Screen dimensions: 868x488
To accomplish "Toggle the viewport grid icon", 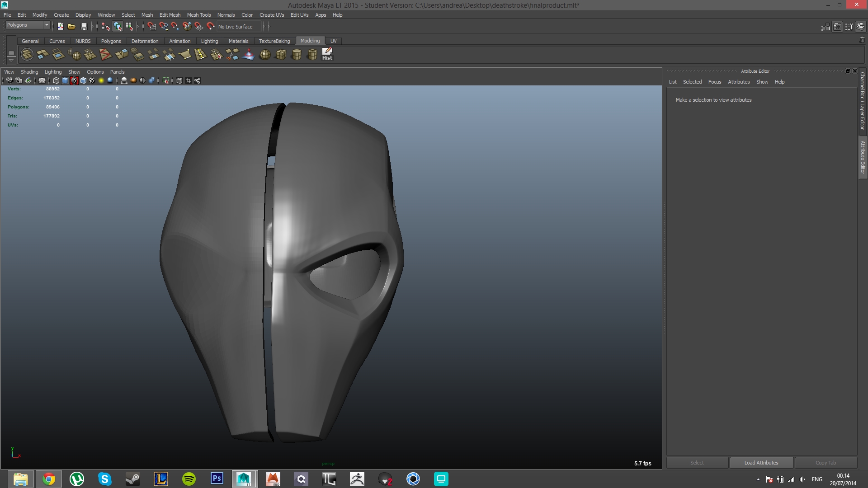I will (42, 80).
